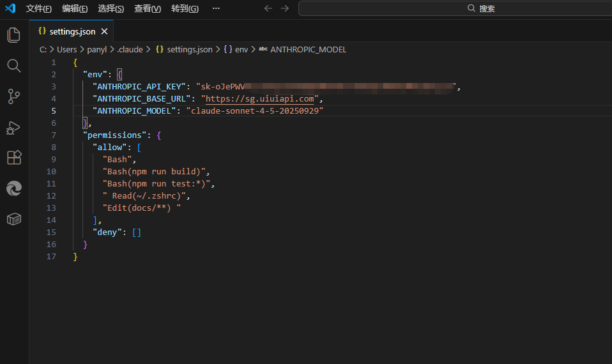612x364 pixels.
Task: Go forward using the right arrow
Action: [x=285, y=8]
